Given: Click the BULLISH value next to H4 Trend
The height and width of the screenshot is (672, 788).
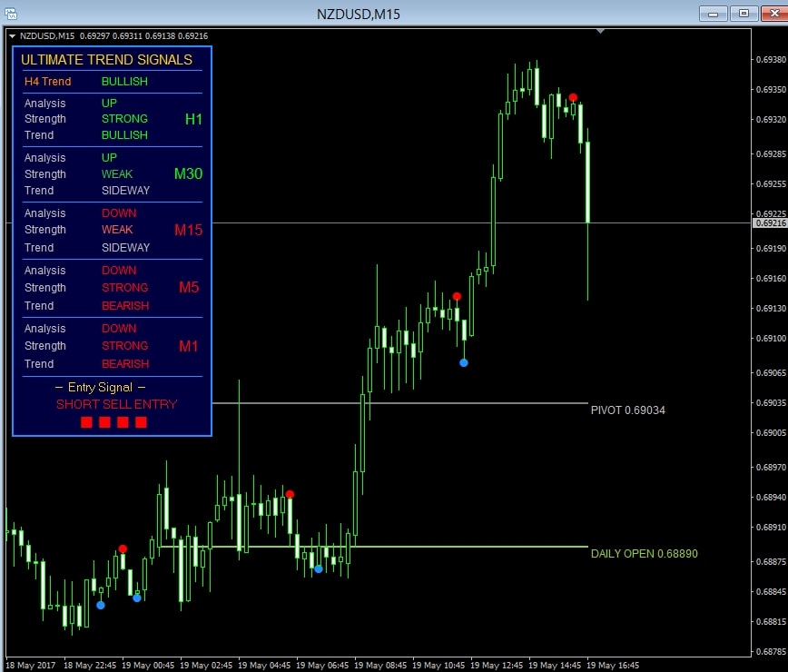Looking at the screenshot, I should tap(124, 82).
